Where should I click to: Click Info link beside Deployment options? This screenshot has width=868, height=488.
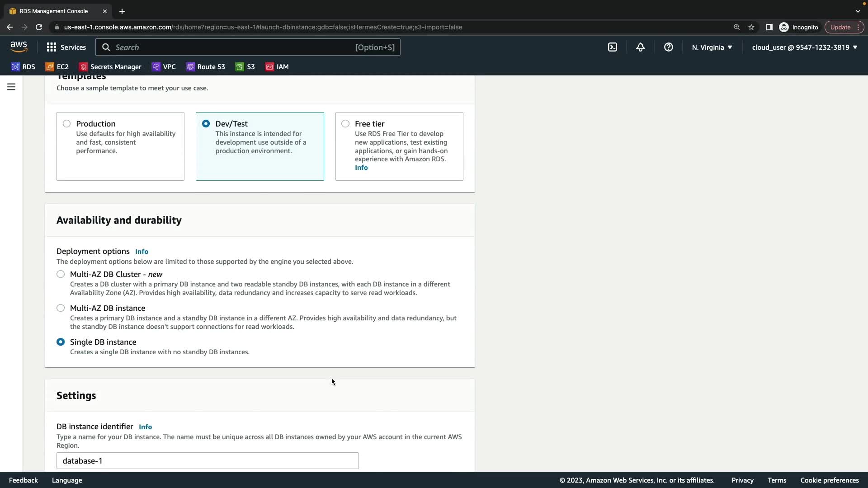pos(142,252)
